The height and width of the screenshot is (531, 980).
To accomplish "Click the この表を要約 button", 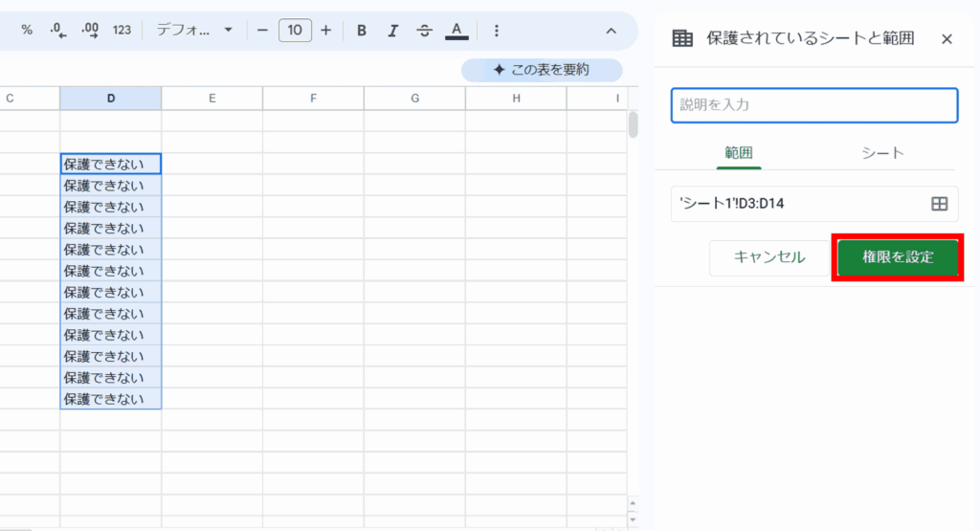I will pos(542,70).
